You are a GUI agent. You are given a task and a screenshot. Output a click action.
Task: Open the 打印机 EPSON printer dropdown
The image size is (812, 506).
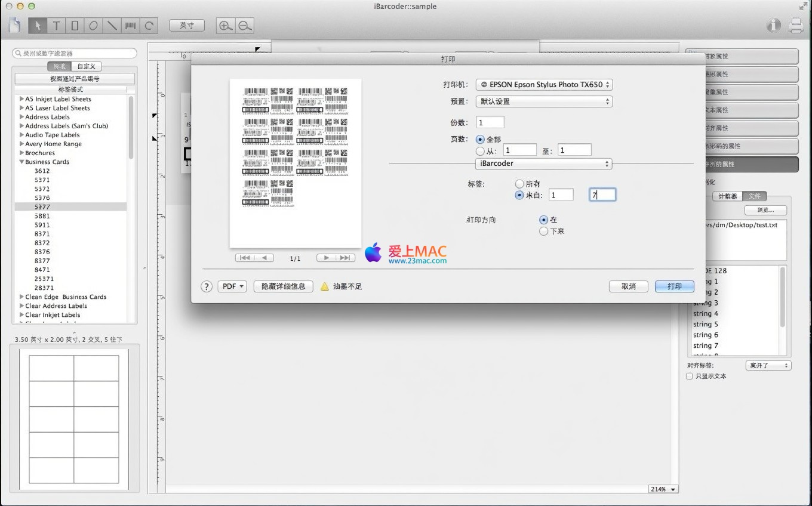[544, 85]
